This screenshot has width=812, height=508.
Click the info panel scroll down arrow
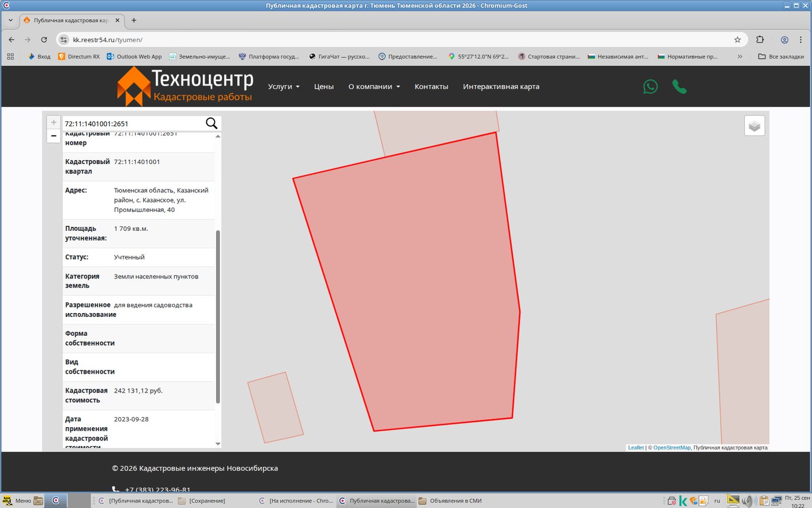pyautogui.click(x=218, y=444)
